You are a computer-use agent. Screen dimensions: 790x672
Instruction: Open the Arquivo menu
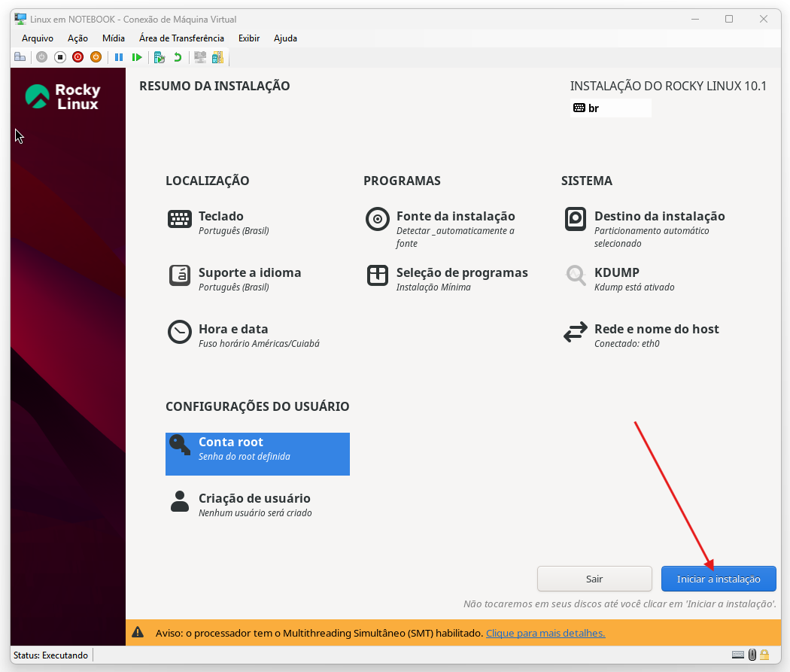pyautogui.click(x=38, y=38)
